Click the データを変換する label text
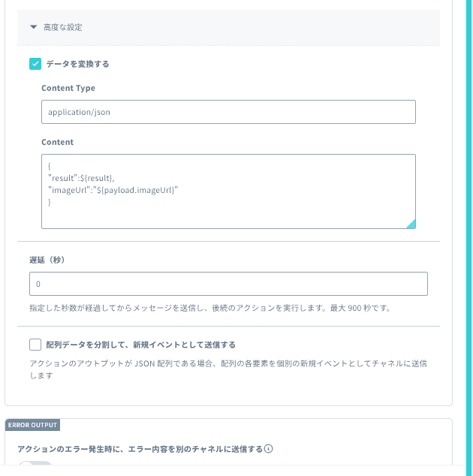The height and width of the screenshot is (476, 473). coord(77,64)
